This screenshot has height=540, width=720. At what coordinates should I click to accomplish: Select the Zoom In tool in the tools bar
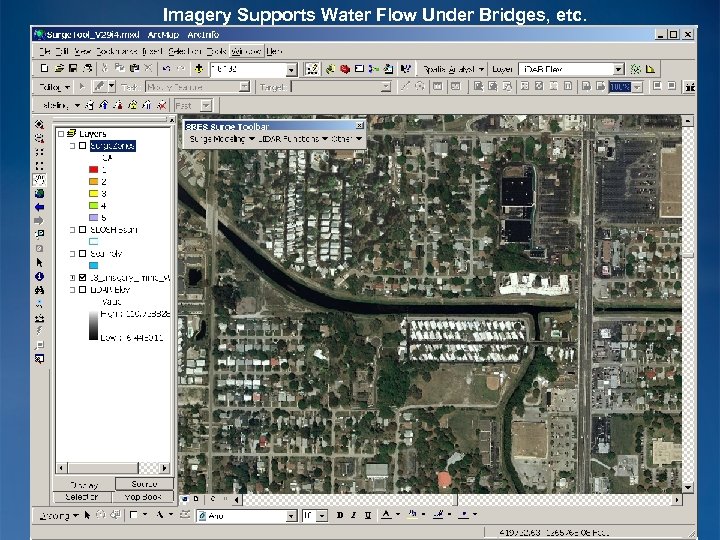point(39,124)
